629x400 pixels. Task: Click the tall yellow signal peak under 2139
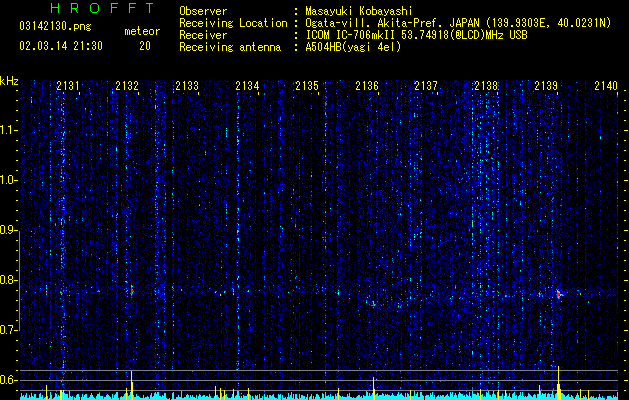558,383
